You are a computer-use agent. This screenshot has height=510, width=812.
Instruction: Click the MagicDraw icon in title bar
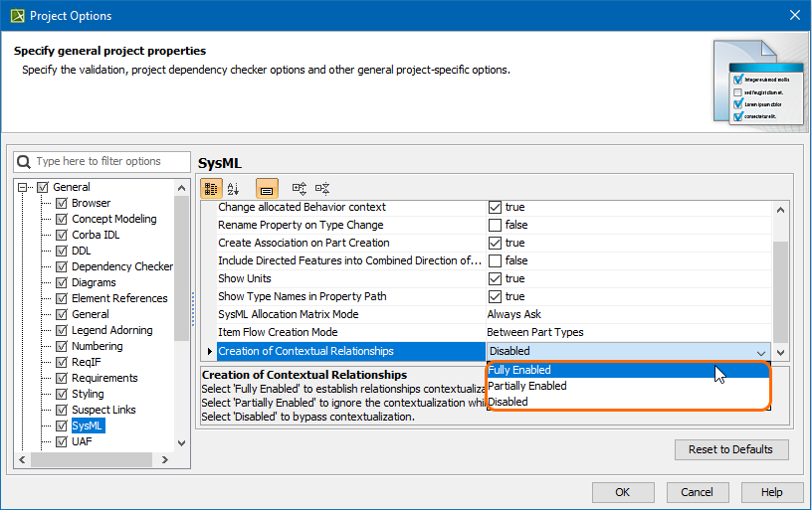coord(16,15)
